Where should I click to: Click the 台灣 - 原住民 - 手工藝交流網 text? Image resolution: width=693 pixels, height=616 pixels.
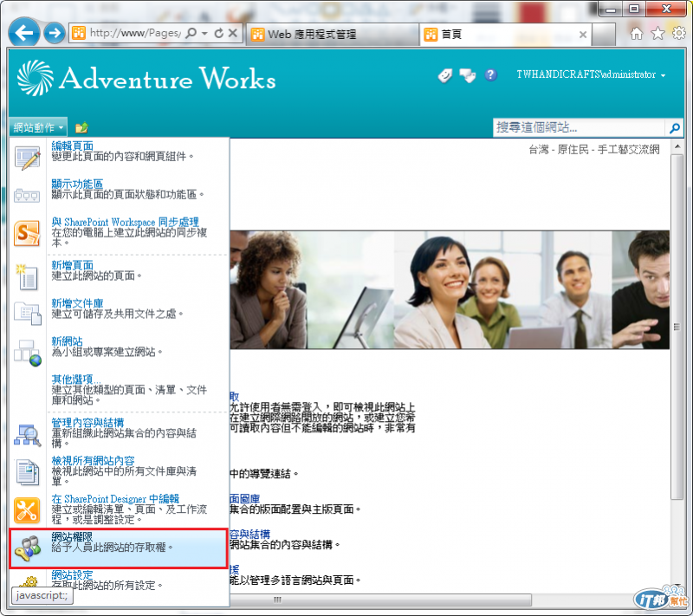pyautogui.click(x=594, y=150)
